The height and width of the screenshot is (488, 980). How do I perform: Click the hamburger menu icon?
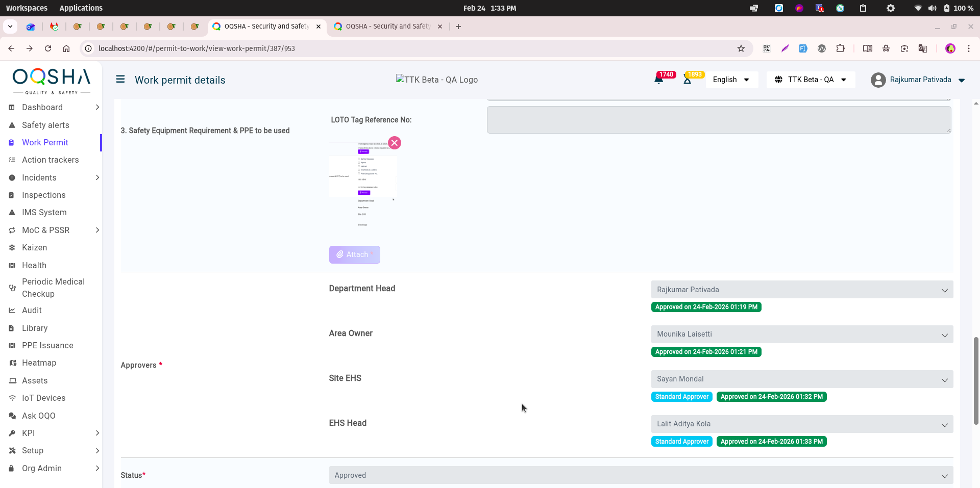pyautogui.click(x=120, y=79)
